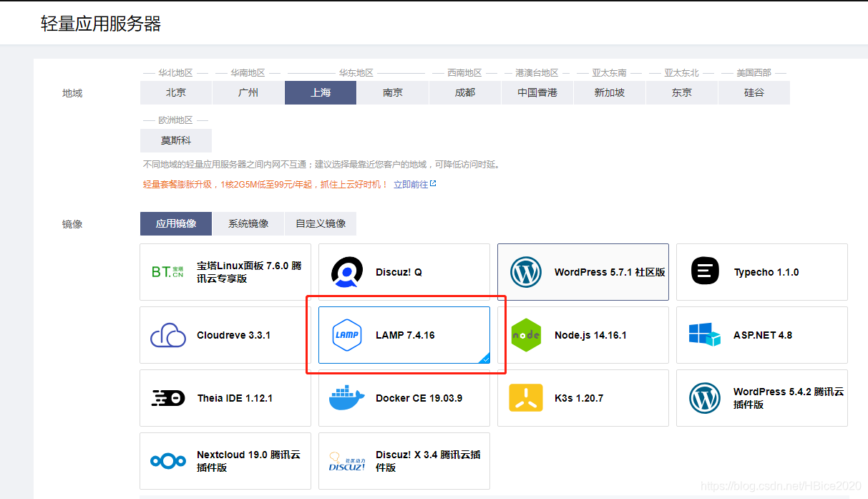Choose Docker CE 19.03.9 image name

click(419, 398)
